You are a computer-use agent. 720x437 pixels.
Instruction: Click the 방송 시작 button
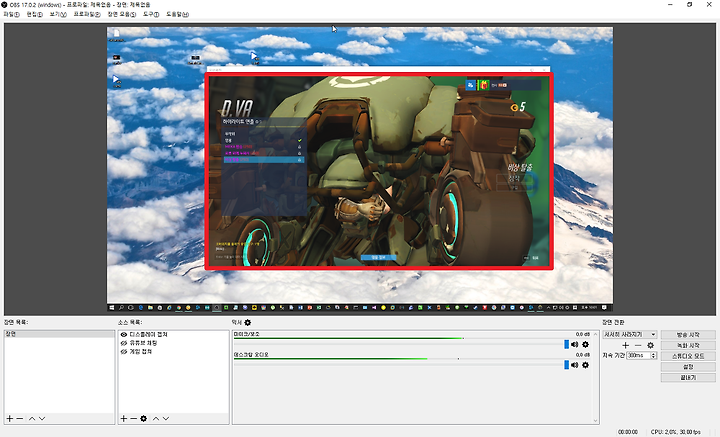coord(688,335)
